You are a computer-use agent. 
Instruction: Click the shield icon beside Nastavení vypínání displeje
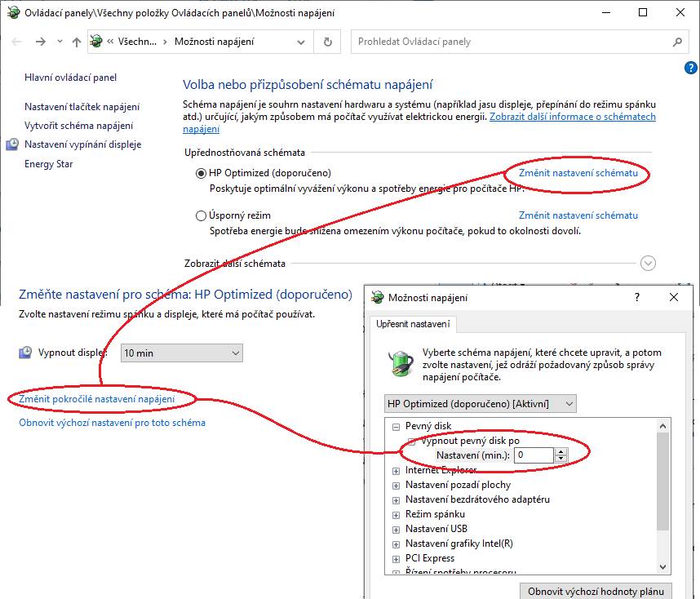[x=12, y=144]
